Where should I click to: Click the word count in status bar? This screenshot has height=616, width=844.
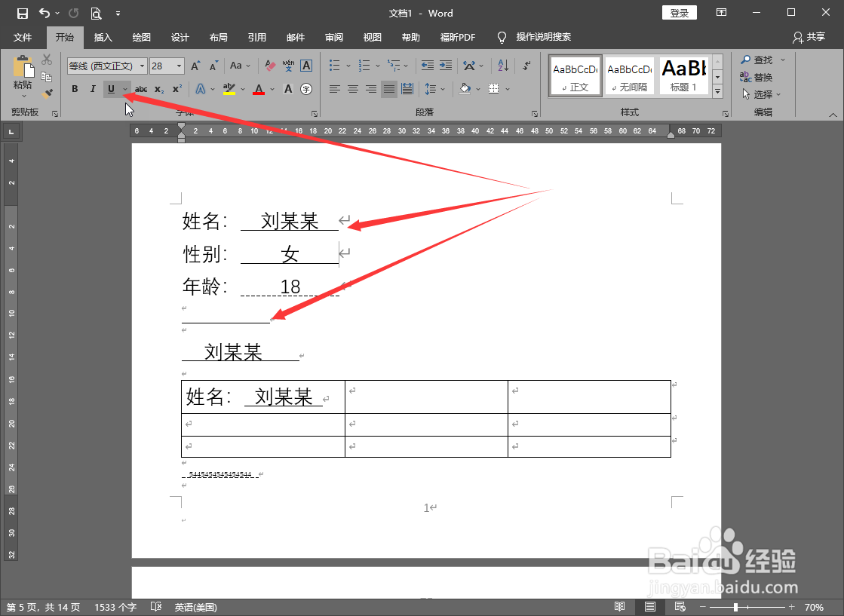(115, 606)
